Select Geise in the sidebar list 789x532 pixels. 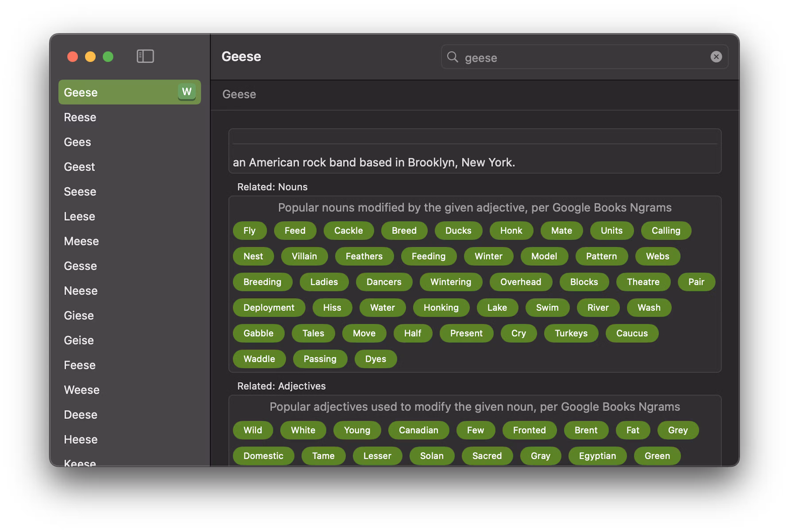pos(130,340)
